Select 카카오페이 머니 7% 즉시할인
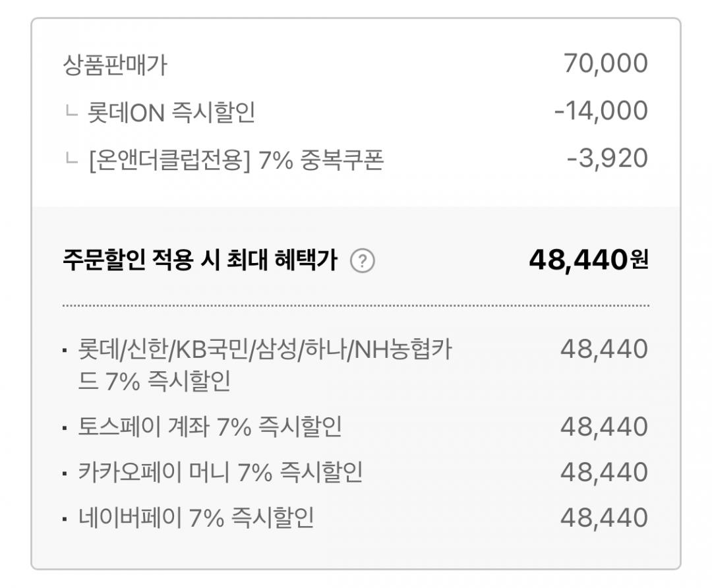Screen dimensions: 712x588 [220, 473]
